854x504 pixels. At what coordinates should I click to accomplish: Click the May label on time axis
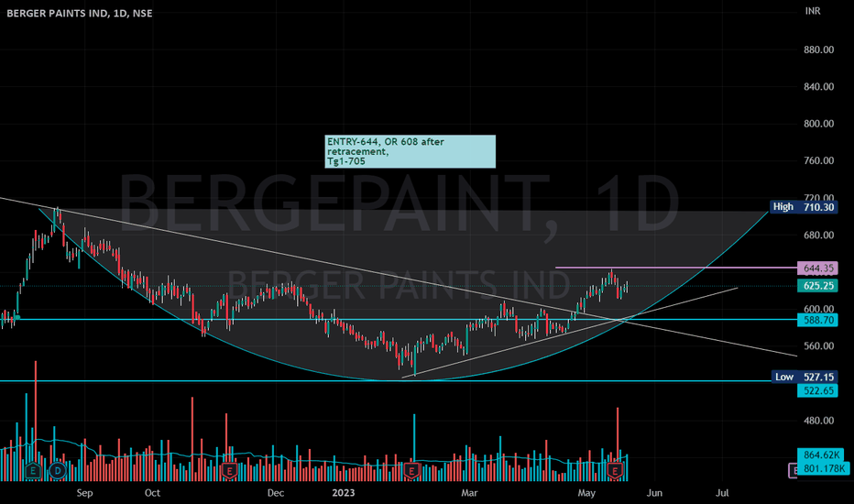586,493
